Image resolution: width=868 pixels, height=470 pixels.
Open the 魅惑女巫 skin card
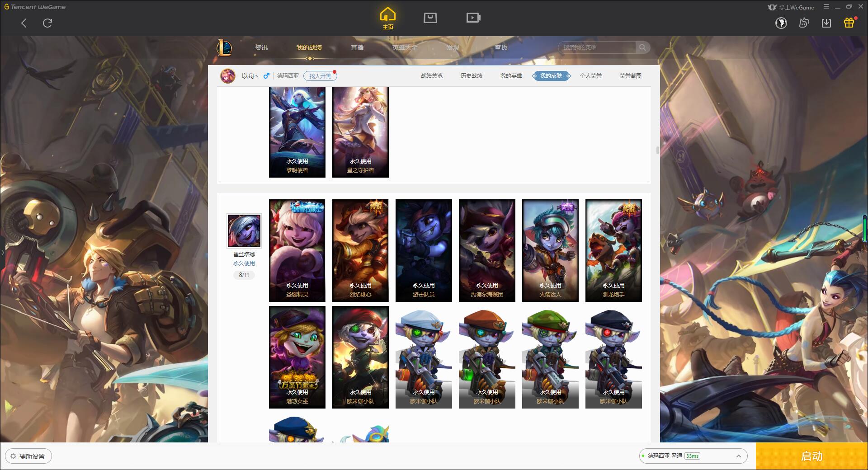[297, 357]
